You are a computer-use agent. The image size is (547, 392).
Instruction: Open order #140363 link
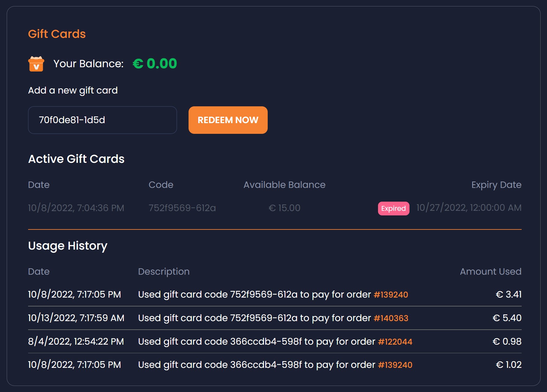pyautogui.click(x=391, y=318)
